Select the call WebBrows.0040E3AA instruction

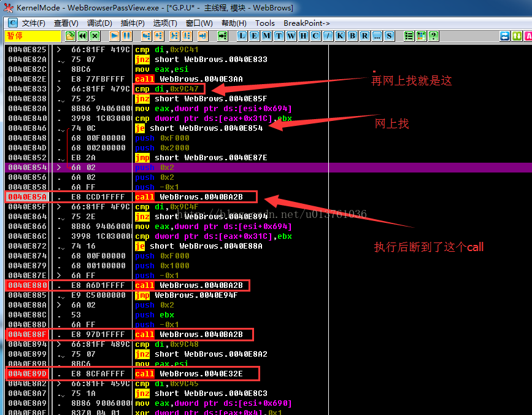coord(189,79)
